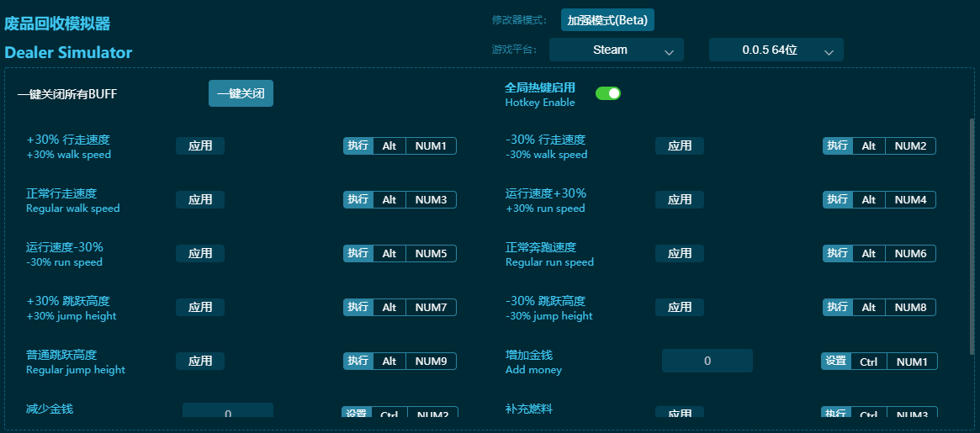Click the Alt modifier for NUM7 hotkey
The height and width of the screenshot is (433, 980).
point(389,308)
